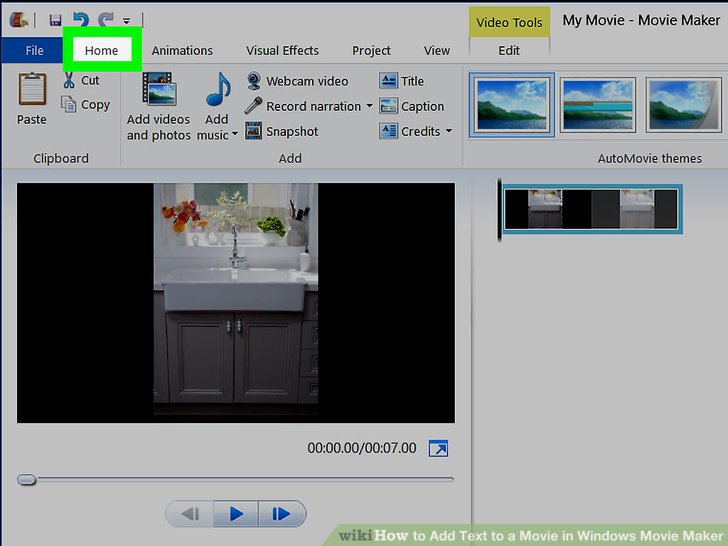This screenshot has width=728, height=546.
Task: Expand the Credits dropdown arrow
Action: click(x=449, y=131)
